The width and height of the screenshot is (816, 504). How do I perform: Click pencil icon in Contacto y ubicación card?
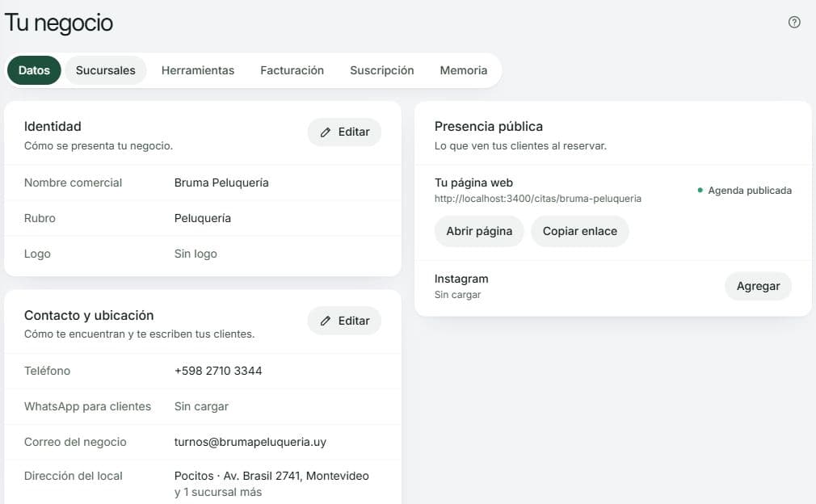(x=326, y=321)
